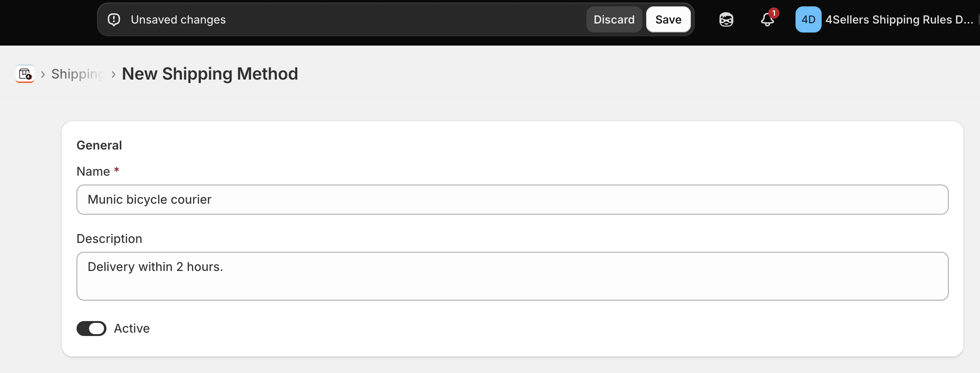Image resolution: width=980 pixels, height=373 pixels.
Task: Open the 4Sellers Shipping Rules account menu
Action: tap(899, 19)
